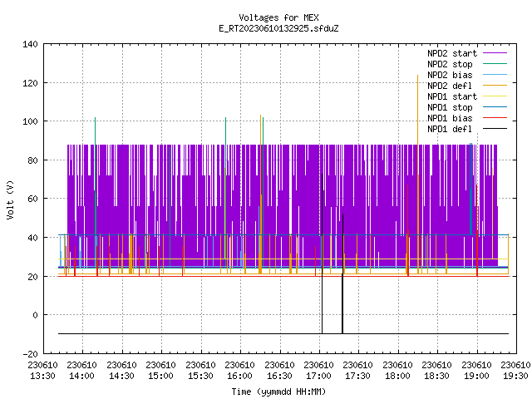532x399 pixels.
Task: Click the NPD1 defl legend label
Action: [x=450, y=130]
